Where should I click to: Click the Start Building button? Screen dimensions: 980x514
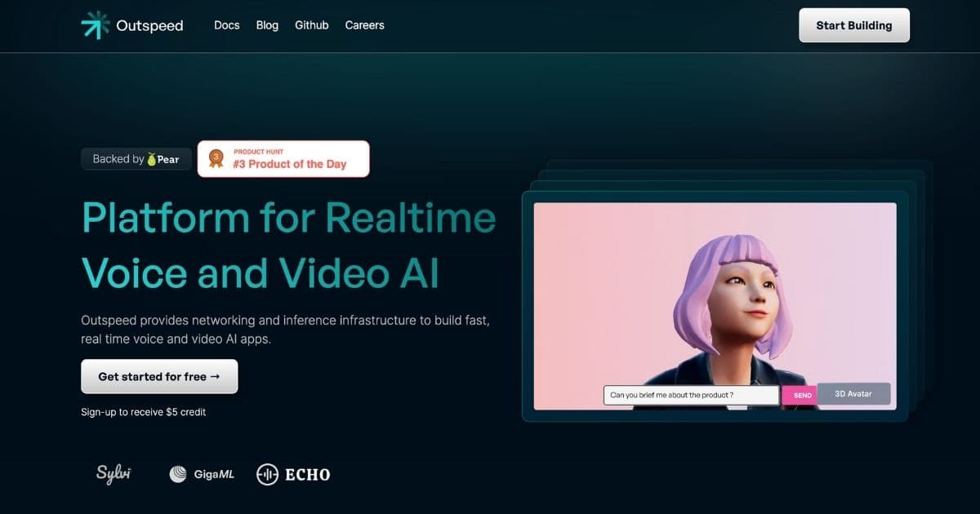click(854, 25)
